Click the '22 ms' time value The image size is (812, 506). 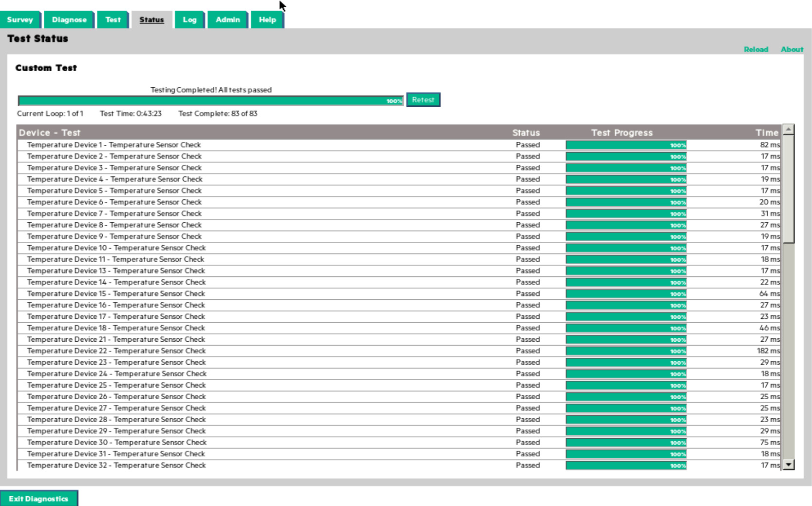coord(770,282)
